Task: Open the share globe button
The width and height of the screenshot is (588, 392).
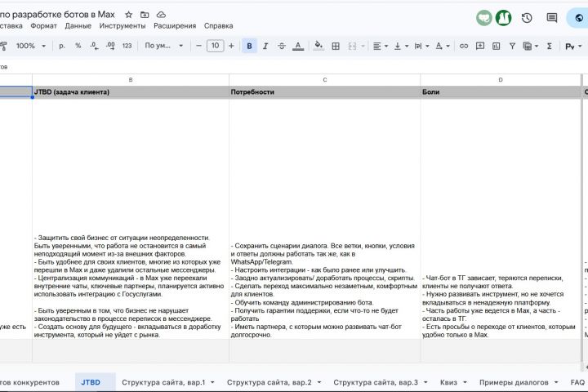Action: click(x=579, y=18)
